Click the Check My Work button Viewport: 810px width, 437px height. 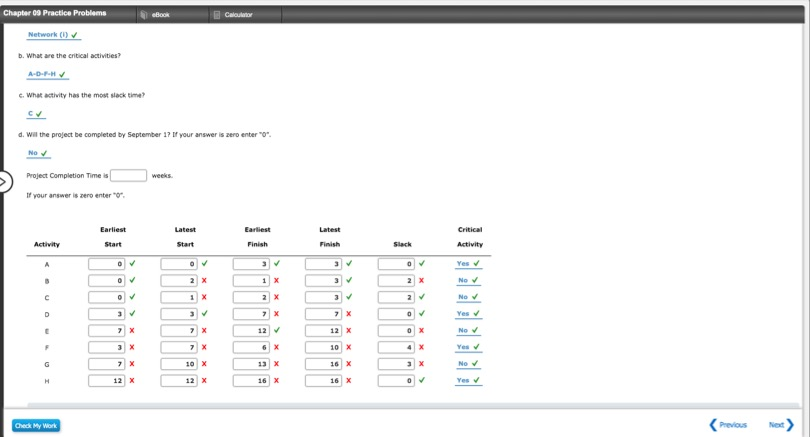pyautogui.click(x=36, y=426)
